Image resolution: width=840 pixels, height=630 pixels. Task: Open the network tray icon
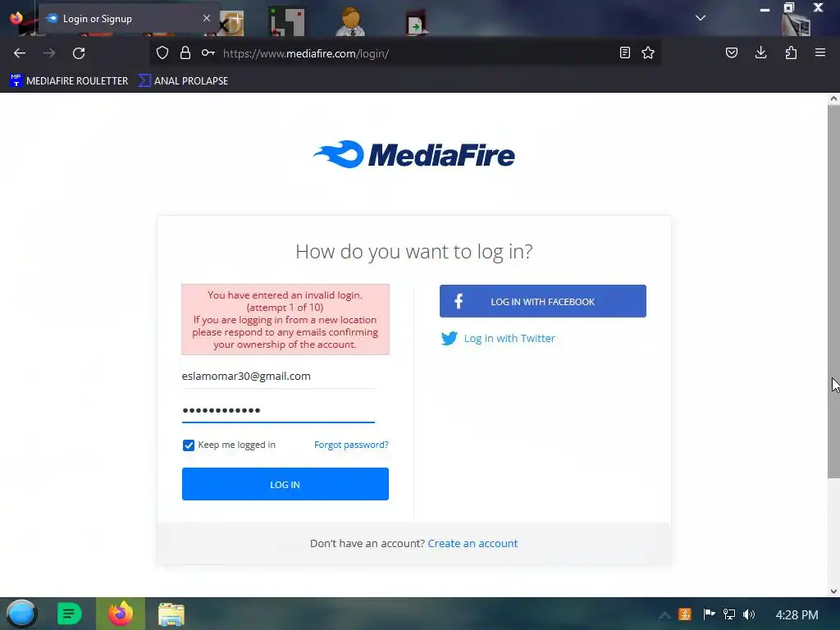click(729, 614)
